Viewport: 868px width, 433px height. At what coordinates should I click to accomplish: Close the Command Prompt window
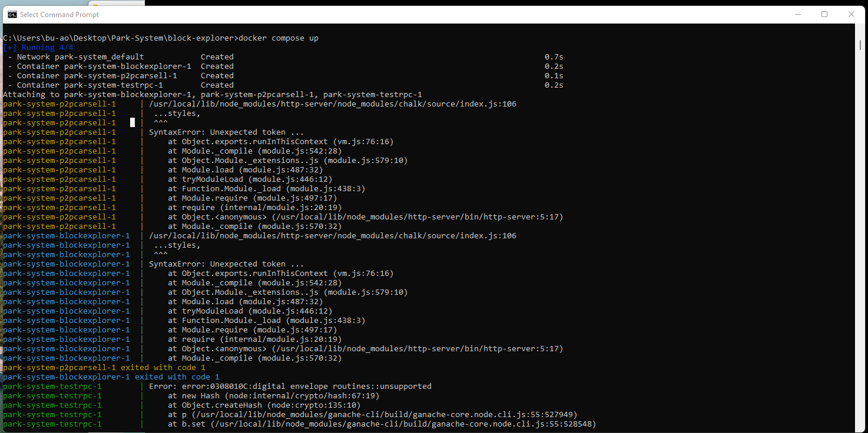click(852, 14)
